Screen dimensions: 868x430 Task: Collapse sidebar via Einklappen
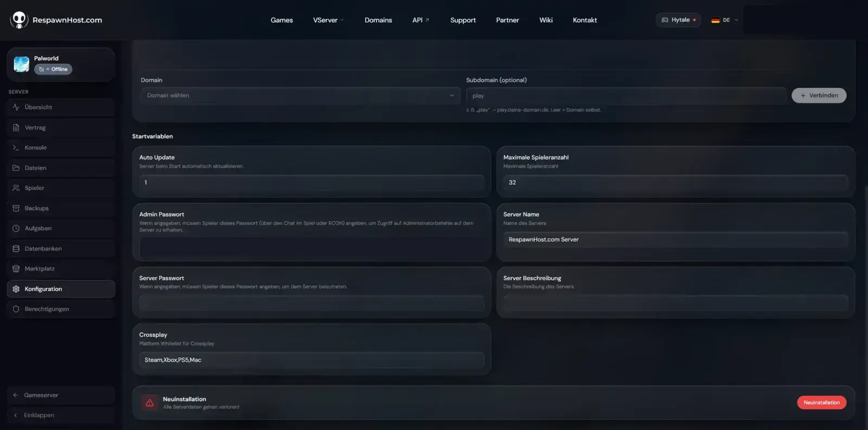tap(61, 415)
